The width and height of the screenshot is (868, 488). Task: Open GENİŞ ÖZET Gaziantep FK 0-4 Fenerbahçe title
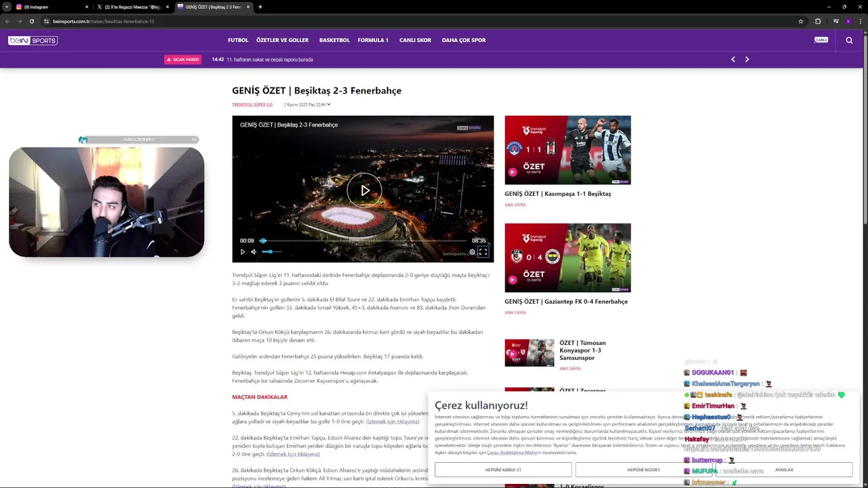[x=566, y=302]
